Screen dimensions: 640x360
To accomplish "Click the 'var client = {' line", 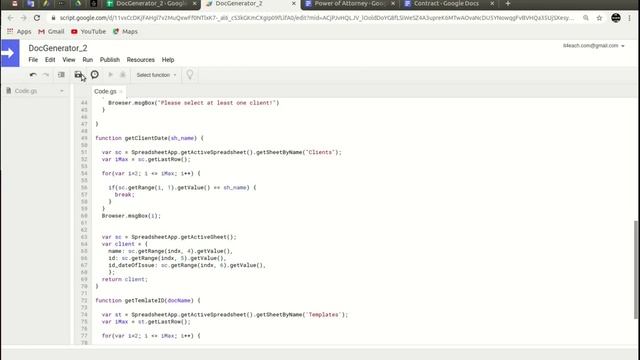I will point(124,244).
